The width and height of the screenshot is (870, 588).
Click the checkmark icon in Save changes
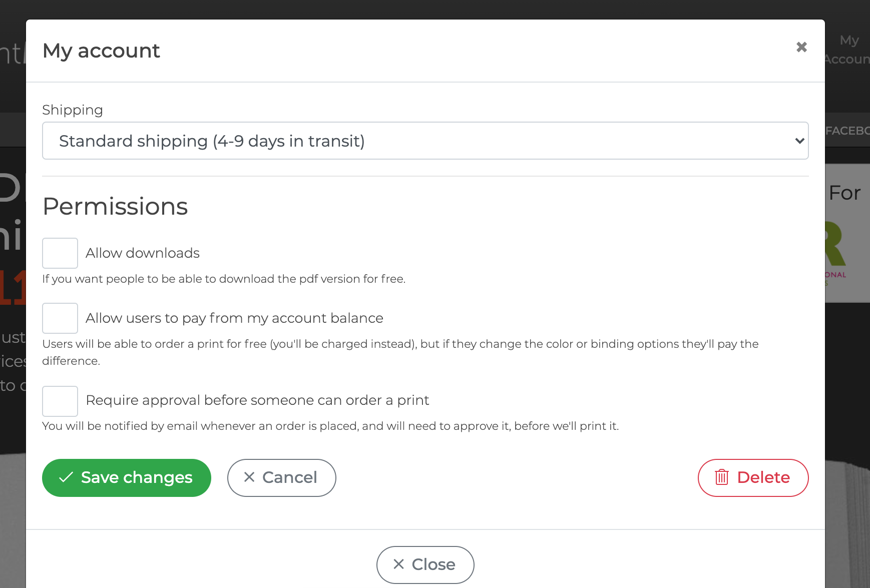pyautogui.click(x=66, y=477)
